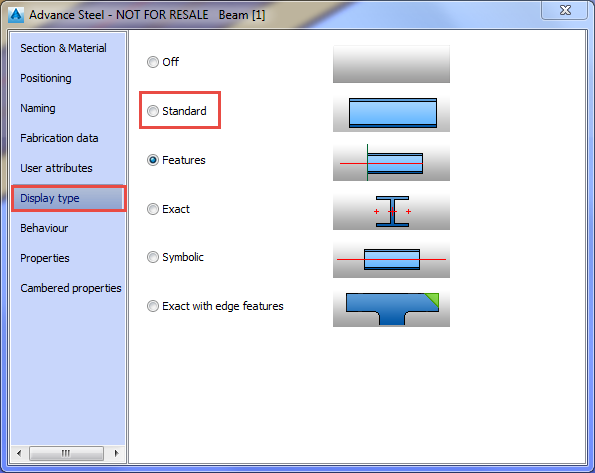Select the Display type tab
The height and width of the screenshot is (473, 595).
tap(68, 198)
